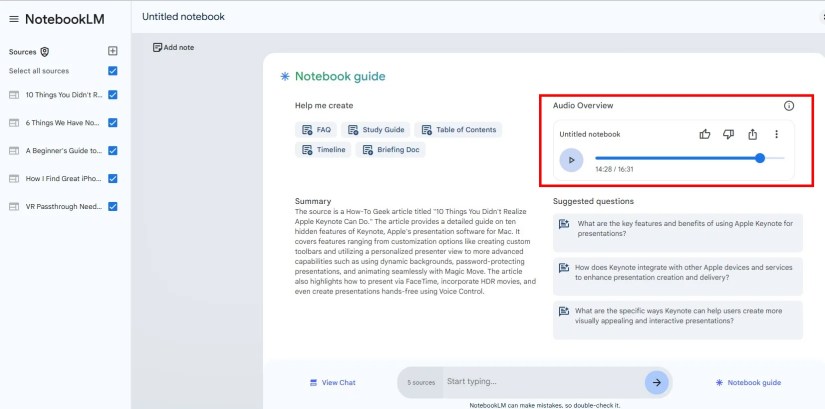Image resolution: width=825 pixels, height=409 pixels.
Task: Ask the suggested question about Apple devices integration
Action: 678,276
